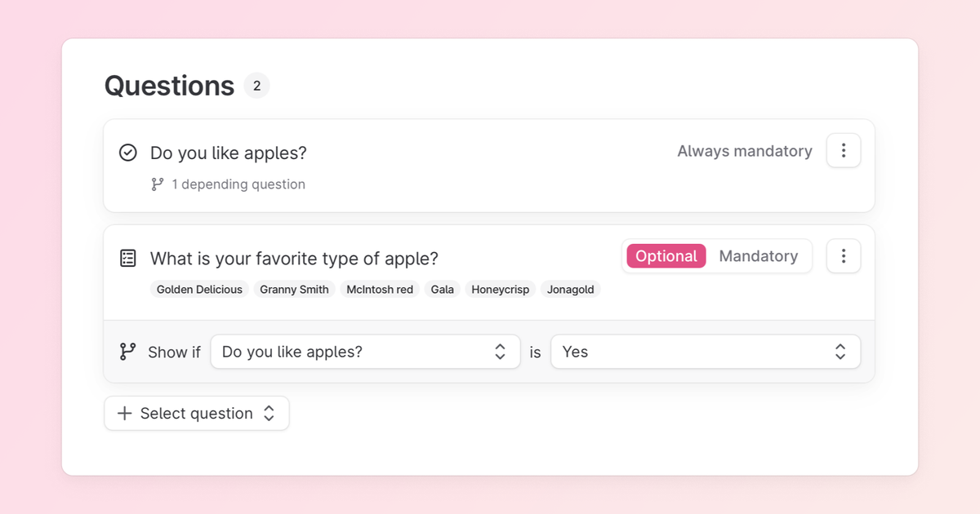Select the 'Honeycrisp' chip
The height and width of the screenshot is (514, 980).
point(500,289)
